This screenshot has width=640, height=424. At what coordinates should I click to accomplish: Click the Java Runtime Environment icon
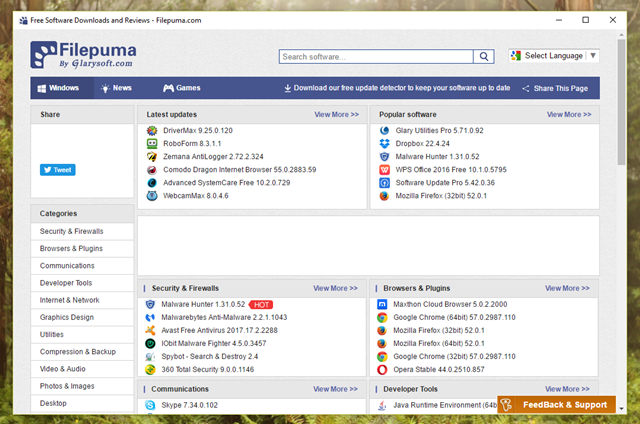[x=382, y=405]
